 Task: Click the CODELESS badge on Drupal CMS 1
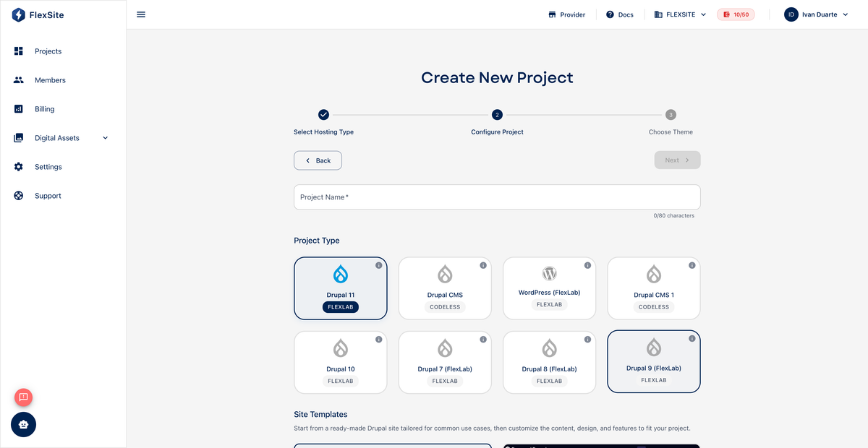tap(654, 307)
